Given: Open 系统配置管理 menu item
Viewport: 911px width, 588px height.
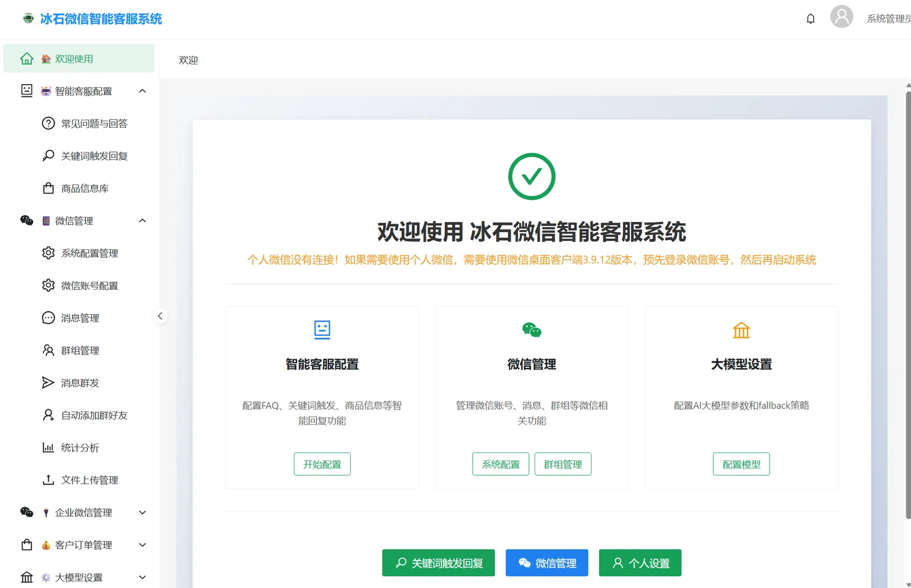Looking at the screenshot, I should (79, 253).
